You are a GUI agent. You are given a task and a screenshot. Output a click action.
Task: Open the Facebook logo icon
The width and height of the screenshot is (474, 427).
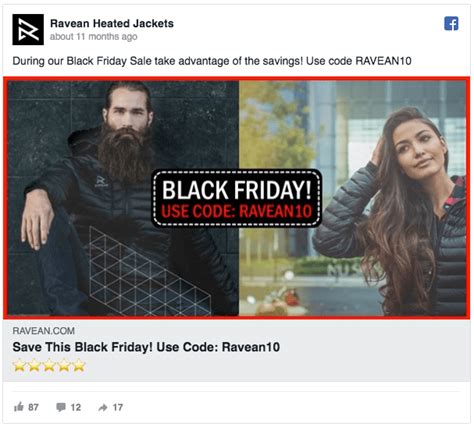click(451, 23)
